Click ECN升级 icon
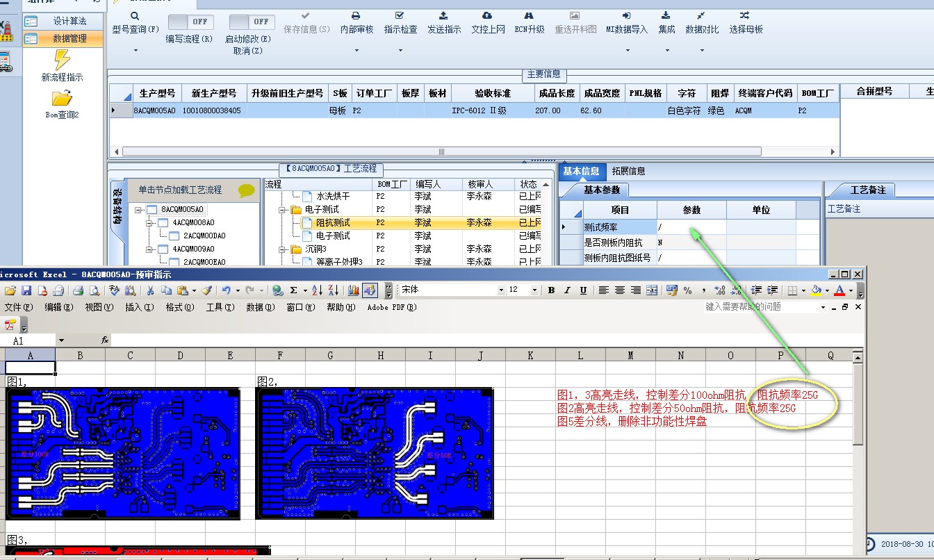 (529, 16)
